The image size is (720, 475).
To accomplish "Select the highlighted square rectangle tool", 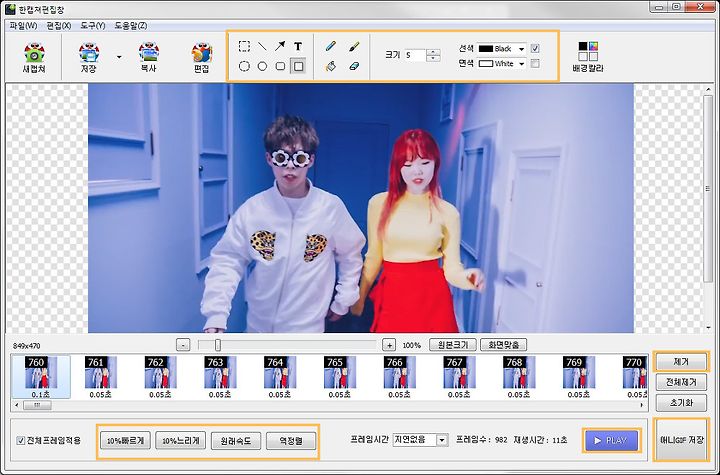I will tap(298, 66).
